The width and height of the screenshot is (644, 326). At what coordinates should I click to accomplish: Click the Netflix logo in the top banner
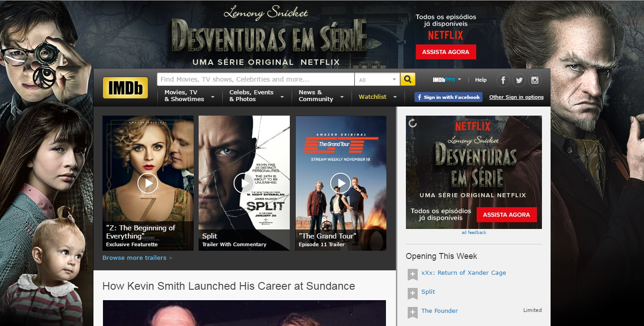[x=446, y=35]
